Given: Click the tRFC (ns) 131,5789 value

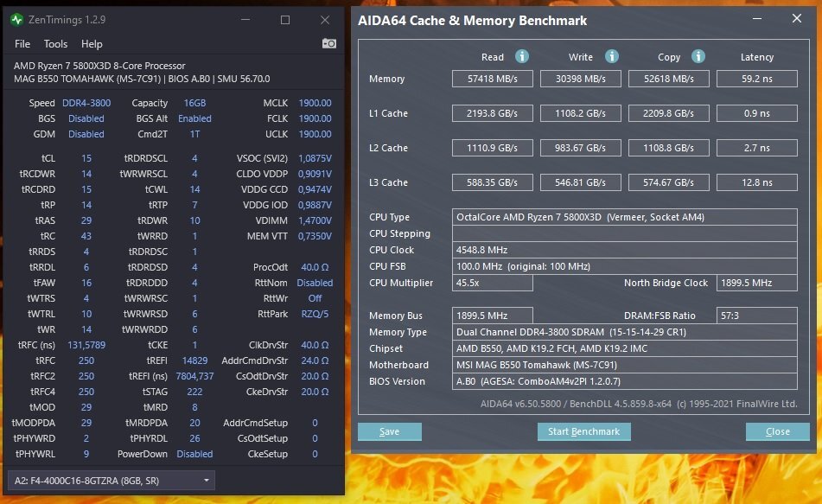Looking at the screenshot, I should click(86, 345).
